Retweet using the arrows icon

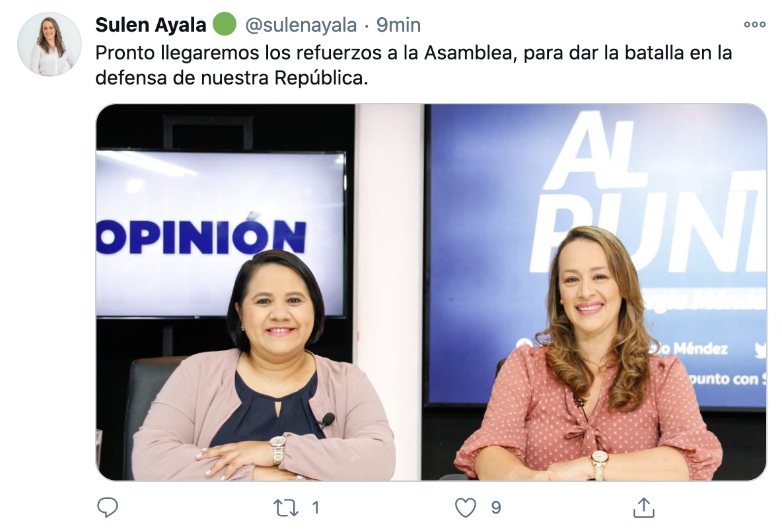pyautogui.click(x=286, y=508)
